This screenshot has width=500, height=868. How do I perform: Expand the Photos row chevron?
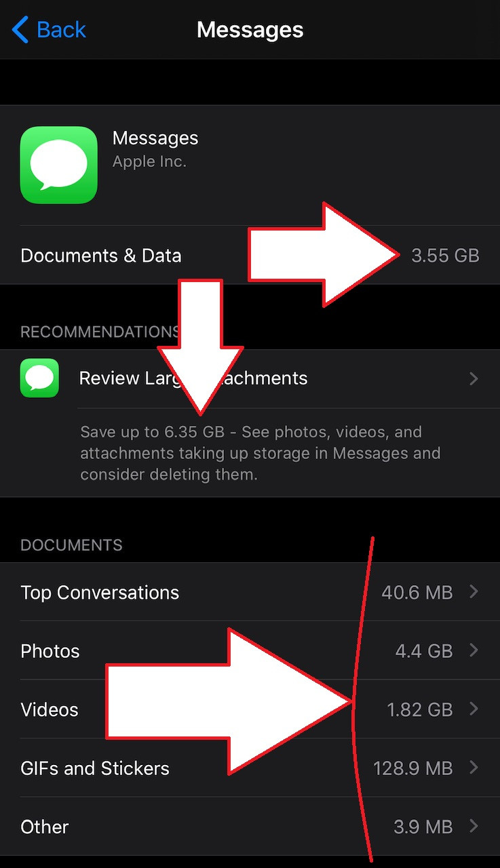(474, 651)
